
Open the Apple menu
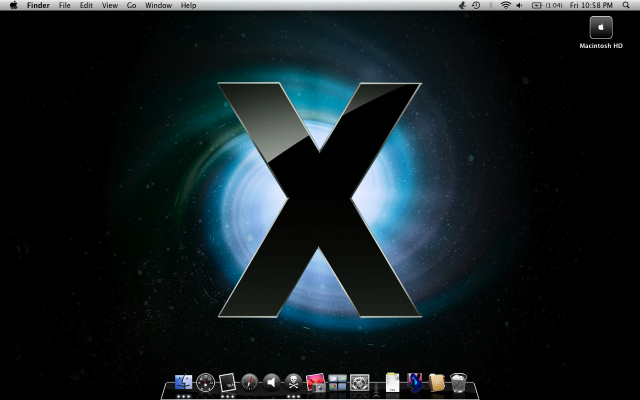coord(13,5)
